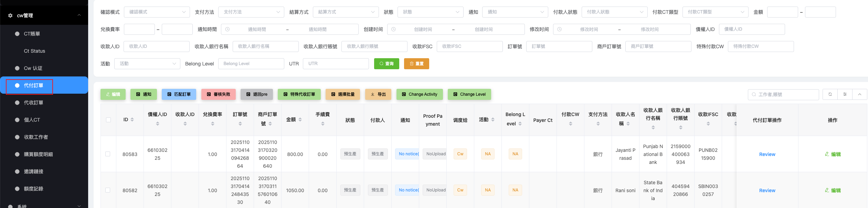Viewport: 868px width, 208px height.
Task: Select the checkbox for row 80582
Action: pos(108,190)
